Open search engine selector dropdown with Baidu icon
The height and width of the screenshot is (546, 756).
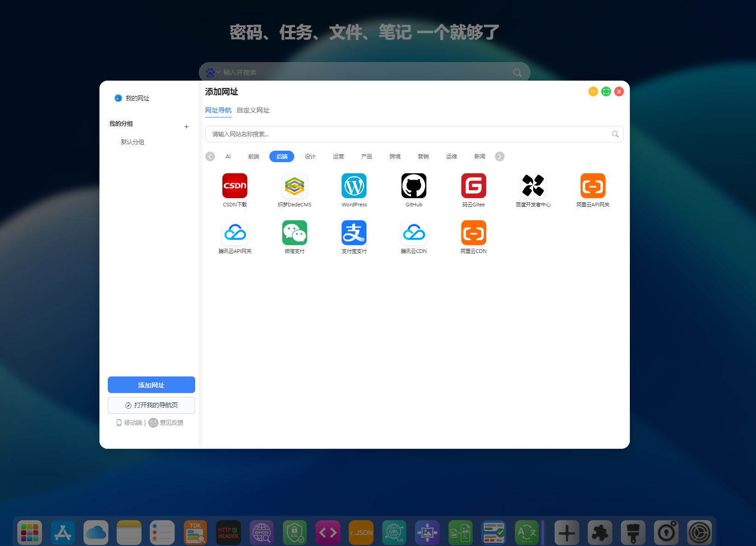213,72
